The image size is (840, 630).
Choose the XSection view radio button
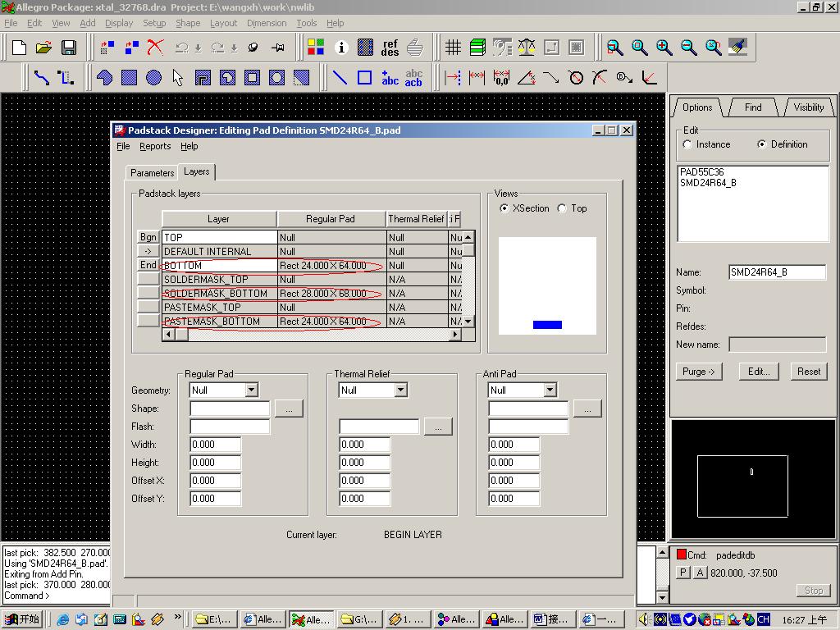click(x=504, y=208)
